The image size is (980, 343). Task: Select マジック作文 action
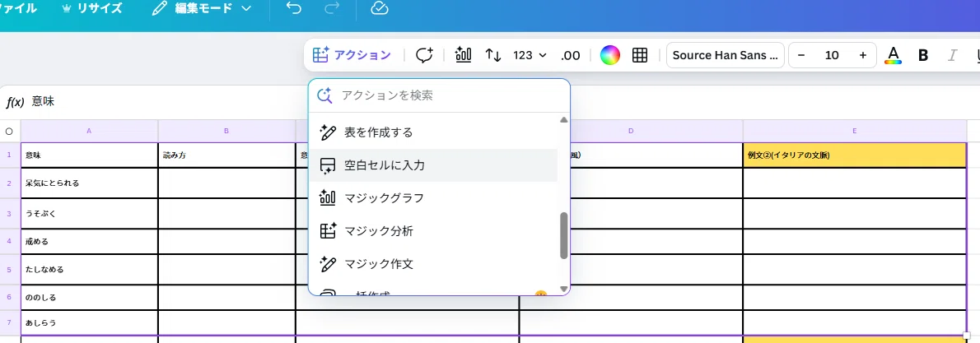(x=433, y=264)
